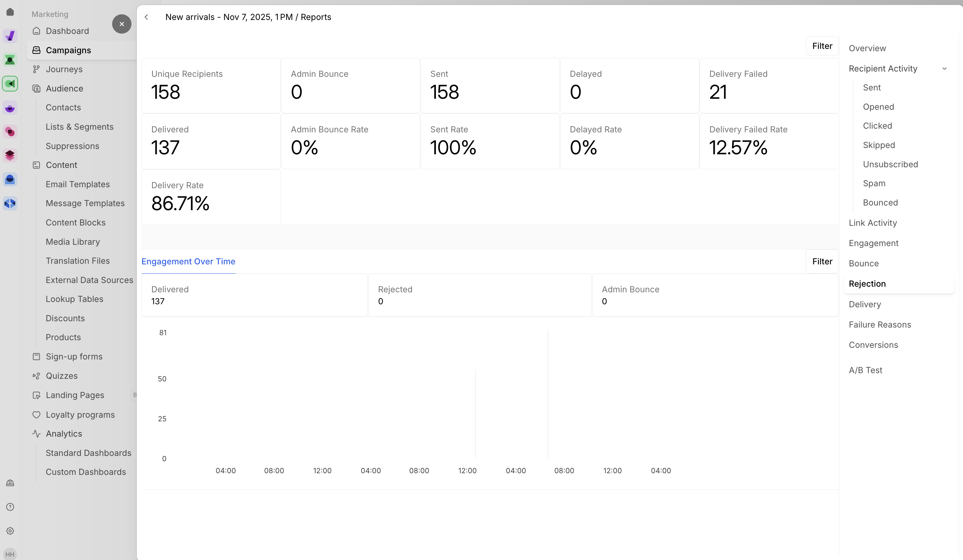Collapse the Recipient Activity chevron
963x560 pixels.
point(944,69)
